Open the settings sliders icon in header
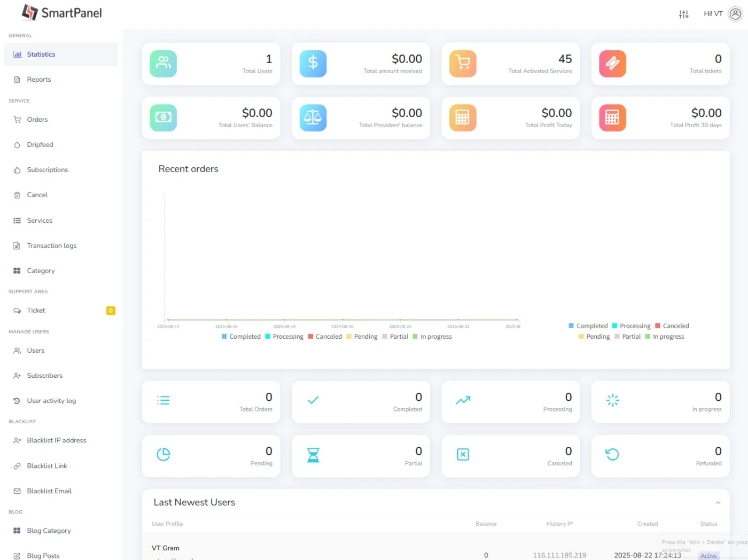The width and height of the screenshot is (748, 560). pos(683,14)
